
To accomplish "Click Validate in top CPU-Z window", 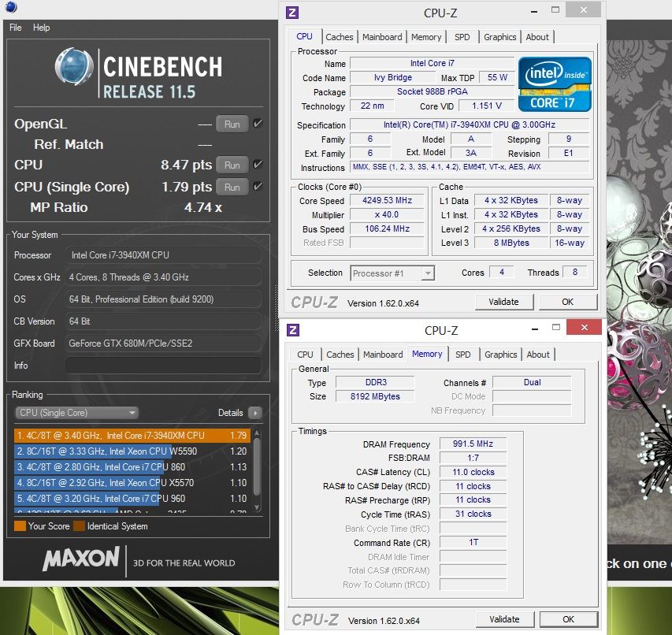I will coord(503,302).
